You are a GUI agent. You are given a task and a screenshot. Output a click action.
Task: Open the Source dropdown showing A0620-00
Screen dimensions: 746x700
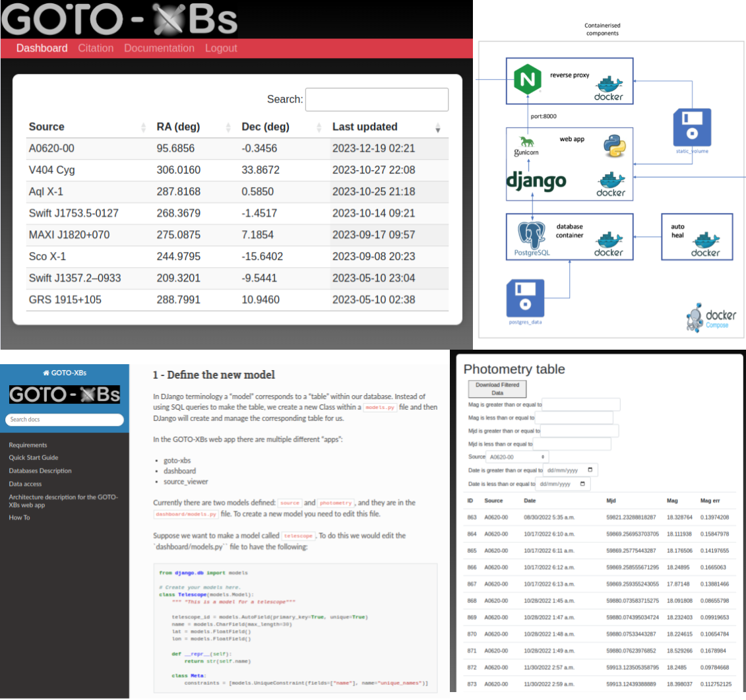tap(516, 457)
